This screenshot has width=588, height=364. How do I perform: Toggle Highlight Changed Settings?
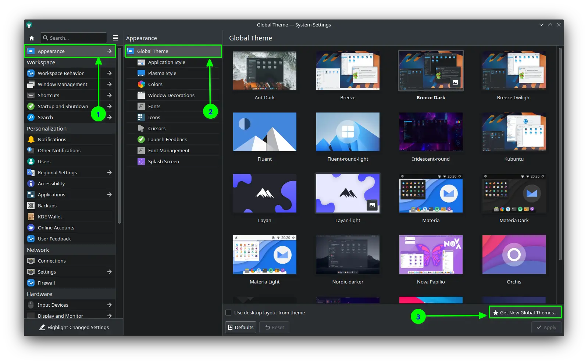[74, 327]
